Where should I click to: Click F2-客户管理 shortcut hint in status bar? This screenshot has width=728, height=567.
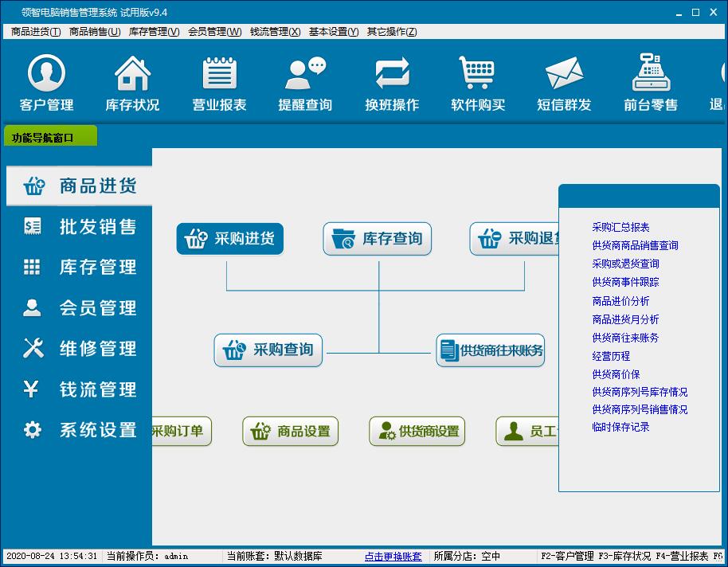pos(567,556)
